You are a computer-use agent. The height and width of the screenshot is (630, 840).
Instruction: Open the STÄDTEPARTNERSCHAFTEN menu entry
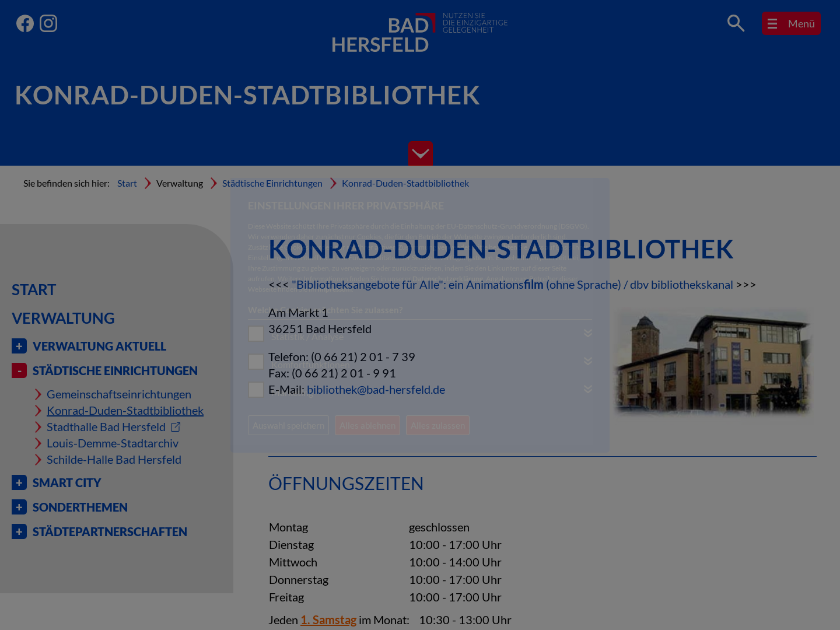[x=110, y=531]
